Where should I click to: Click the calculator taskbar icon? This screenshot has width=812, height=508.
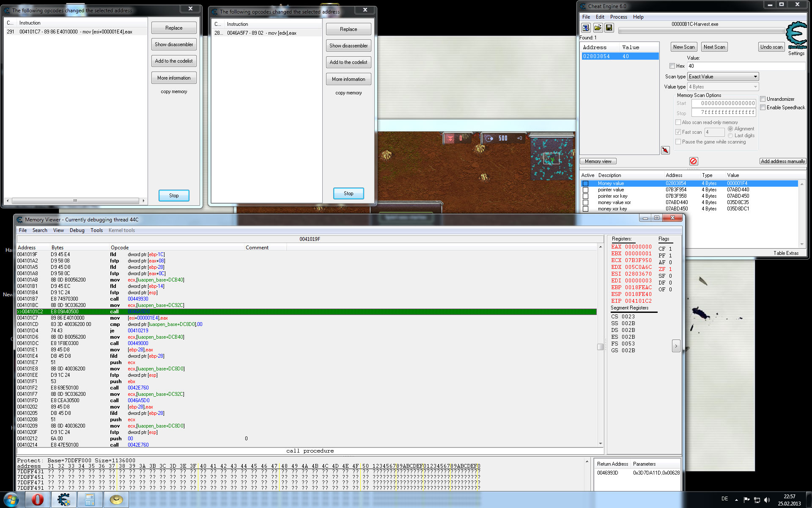pyautogui.click(x=90, y=500)
